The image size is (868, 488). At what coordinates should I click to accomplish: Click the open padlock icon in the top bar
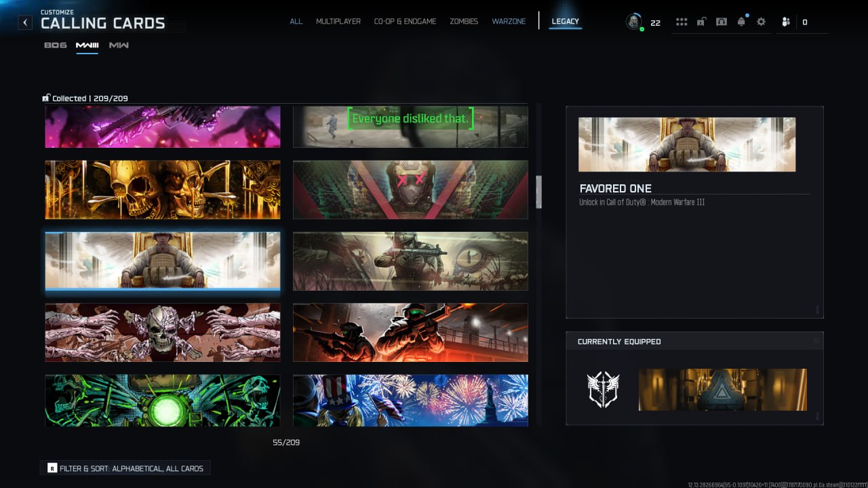click(701, 22)
